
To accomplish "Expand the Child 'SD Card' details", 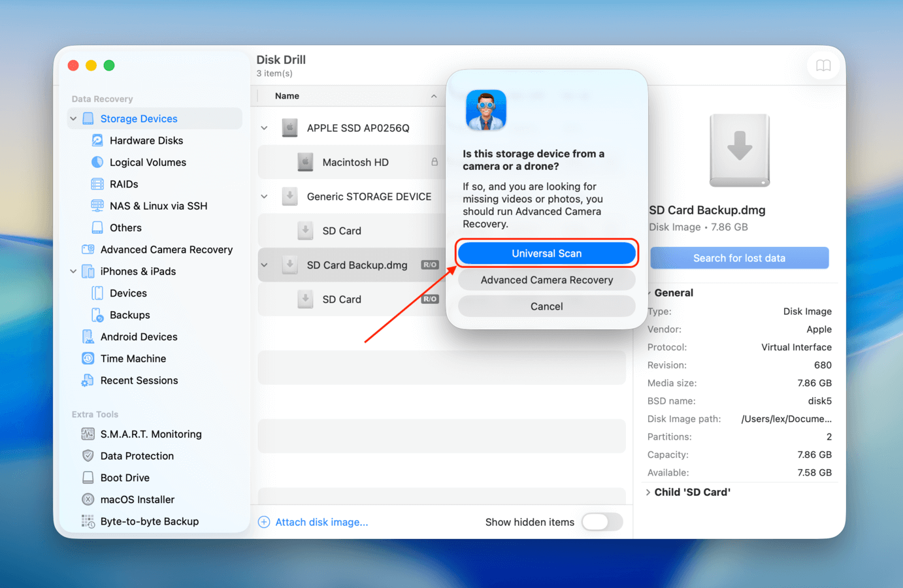I will point(648,492).
